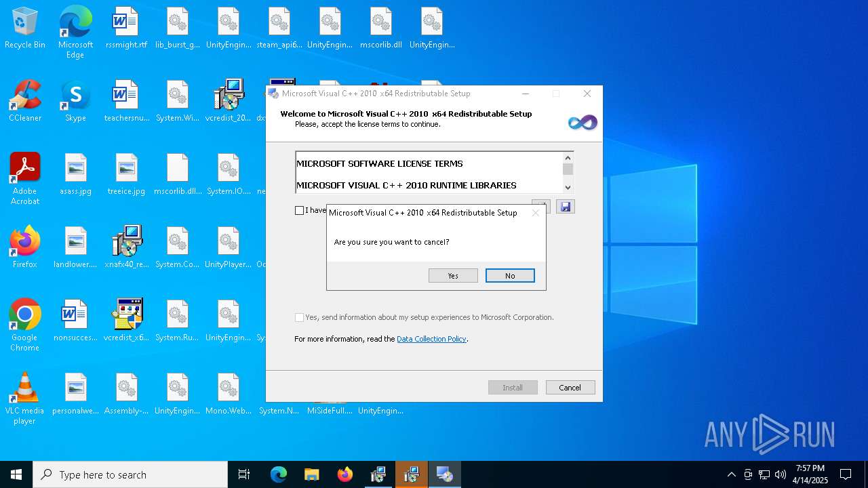Select the teachersnu... Word document
Screen dimensions: 868x488
[x=126, y=102]
